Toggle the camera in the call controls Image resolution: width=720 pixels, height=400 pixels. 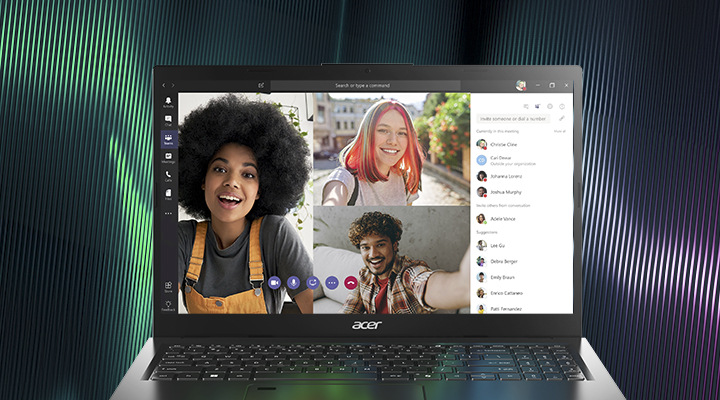point(274,283)
